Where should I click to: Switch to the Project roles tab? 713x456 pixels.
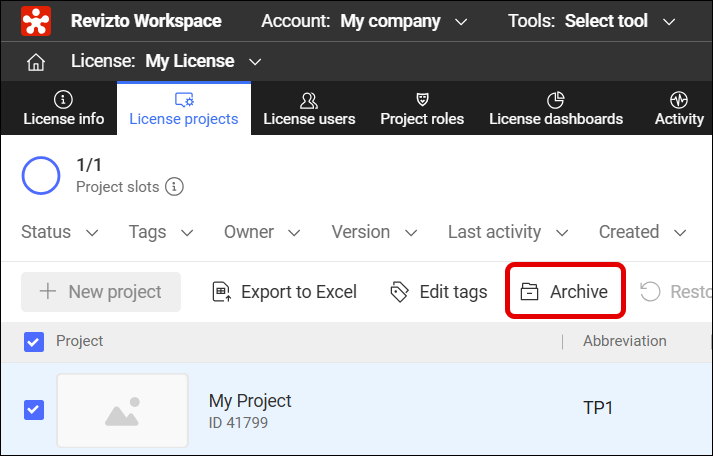pos(422,109)
